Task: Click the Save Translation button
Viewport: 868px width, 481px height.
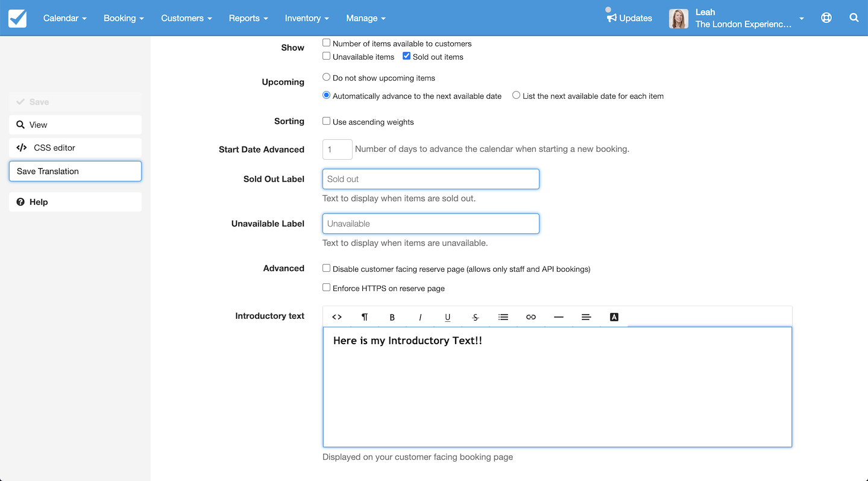Action: (75, 171)
